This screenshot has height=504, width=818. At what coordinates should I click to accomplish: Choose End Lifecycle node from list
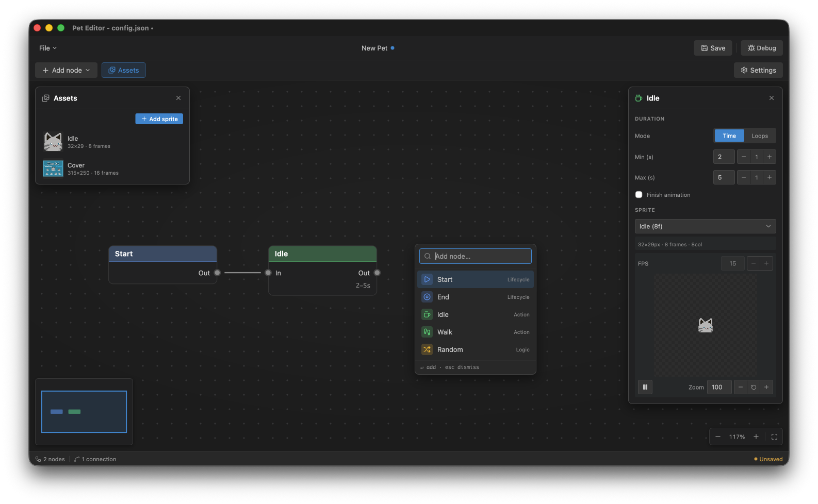click(x=476, y=297)
